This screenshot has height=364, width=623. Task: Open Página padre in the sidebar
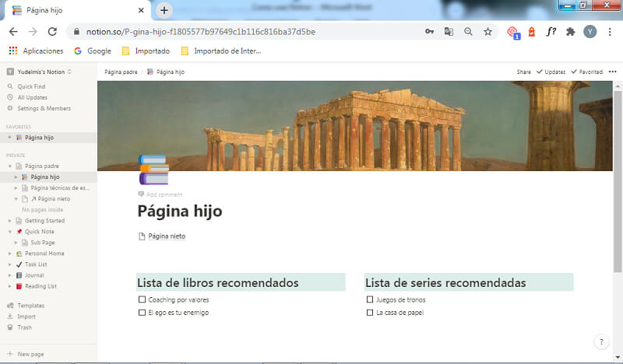click(42, 166)
